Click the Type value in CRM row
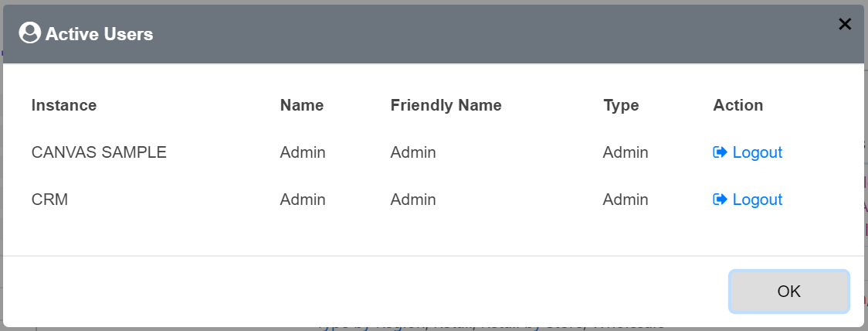Screen dimensions: 868x331 626,200
